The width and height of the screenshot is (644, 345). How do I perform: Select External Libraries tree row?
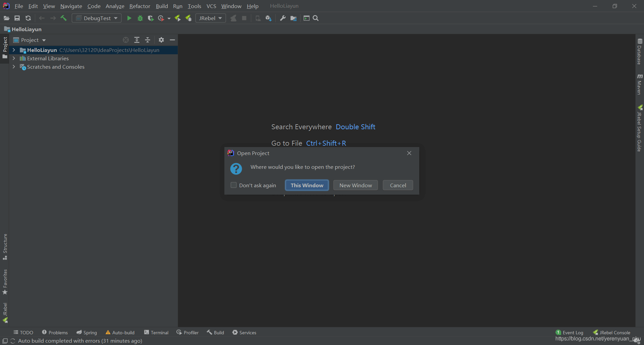pos(93,58)
